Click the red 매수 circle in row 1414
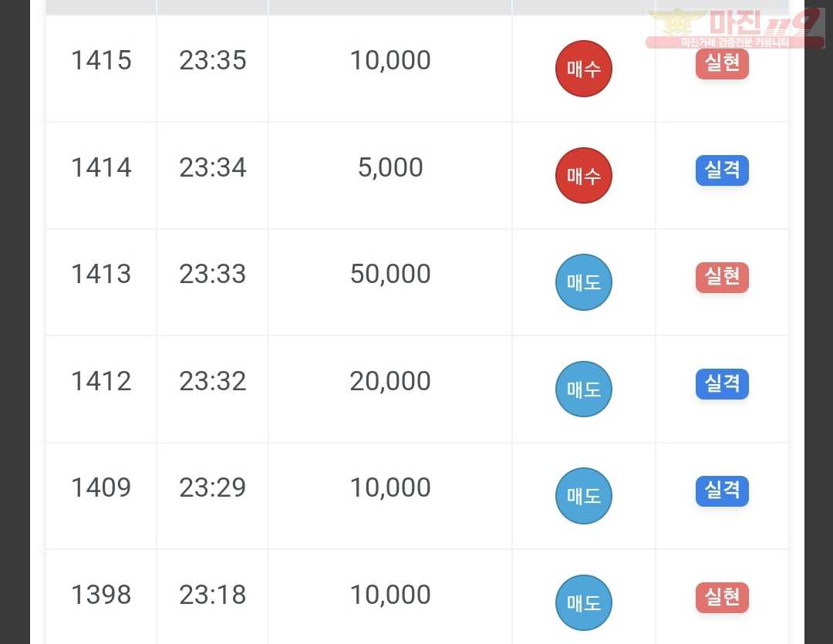Screen dimensions: 833x644 tap(583, 175)
